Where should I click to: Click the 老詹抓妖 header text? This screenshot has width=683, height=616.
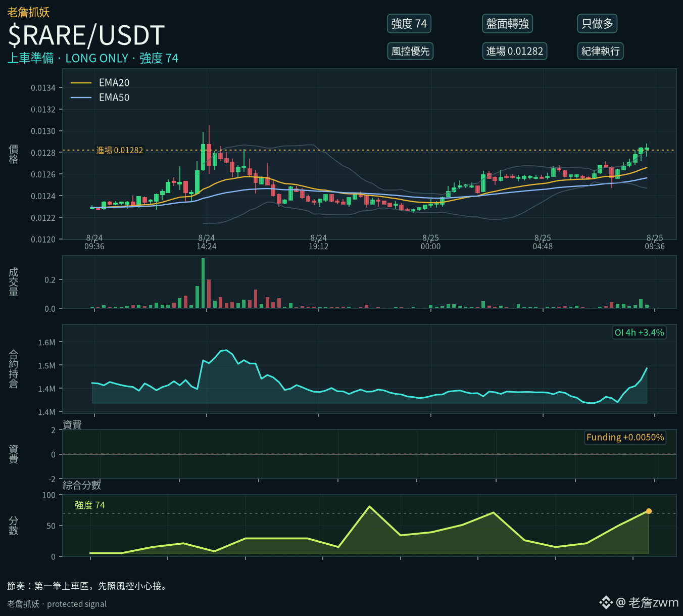click(28, 12)
